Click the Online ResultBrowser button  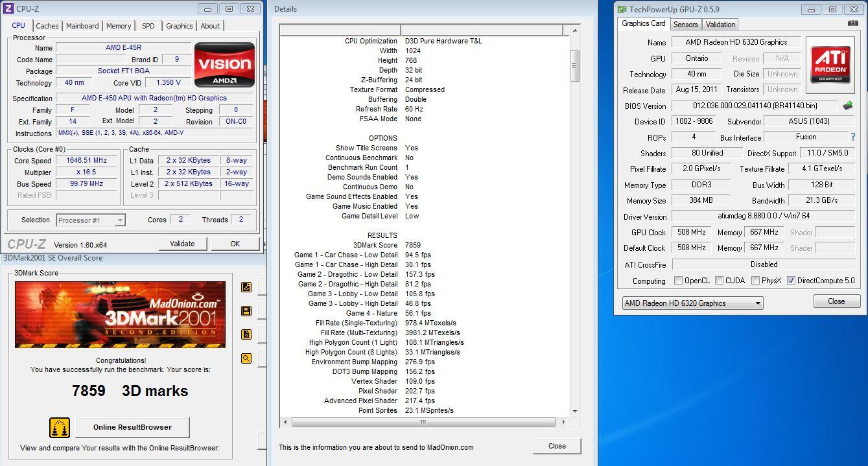click(133, 427)
